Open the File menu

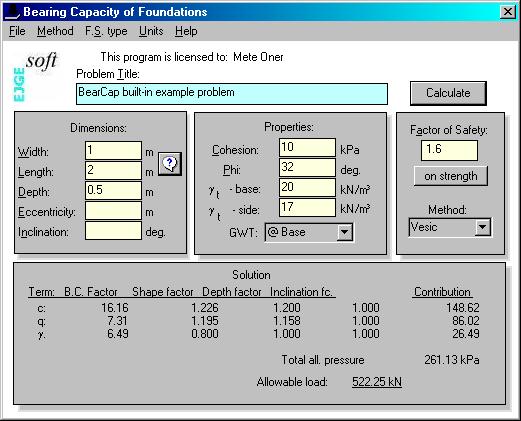point(17,31)
